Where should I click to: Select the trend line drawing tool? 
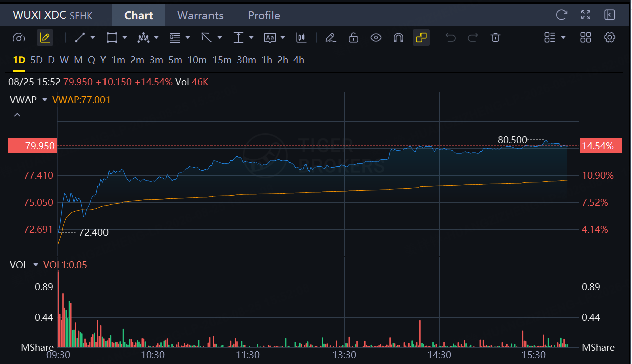(80, 38)
